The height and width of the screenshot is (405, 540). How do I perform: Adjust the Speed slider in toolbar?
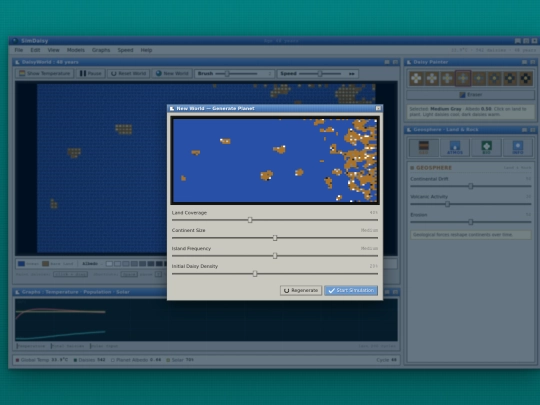[320, 74]
